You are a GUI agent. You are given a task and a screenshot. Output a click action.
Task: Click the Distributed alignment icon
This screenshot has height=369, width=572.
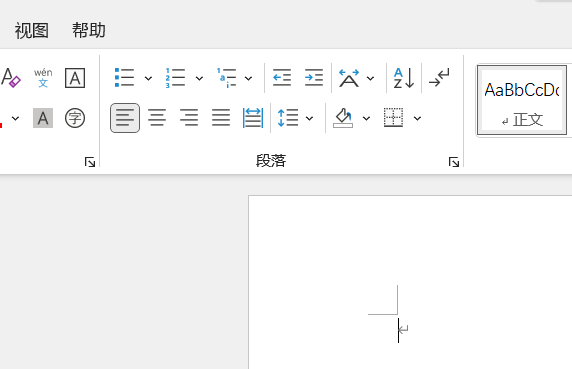click(x=253, y=118)
